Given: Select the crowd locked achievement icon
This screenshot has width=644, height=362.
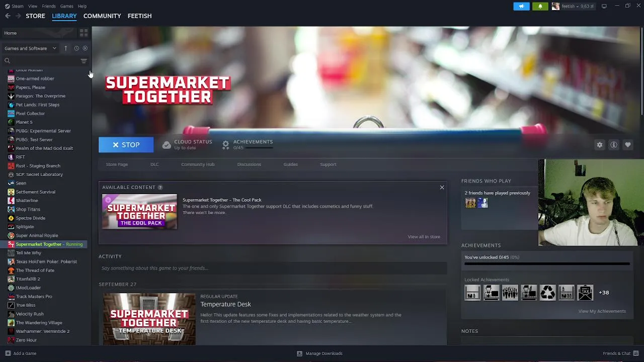Looking at the screenshot, I should click(x=510, y=293).
